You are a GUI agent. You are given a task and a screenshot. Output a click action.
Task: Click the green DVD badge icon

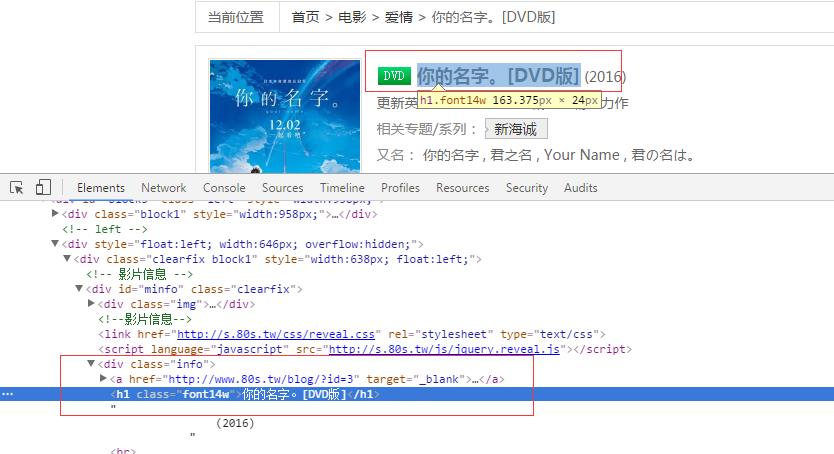click(394, 76)
